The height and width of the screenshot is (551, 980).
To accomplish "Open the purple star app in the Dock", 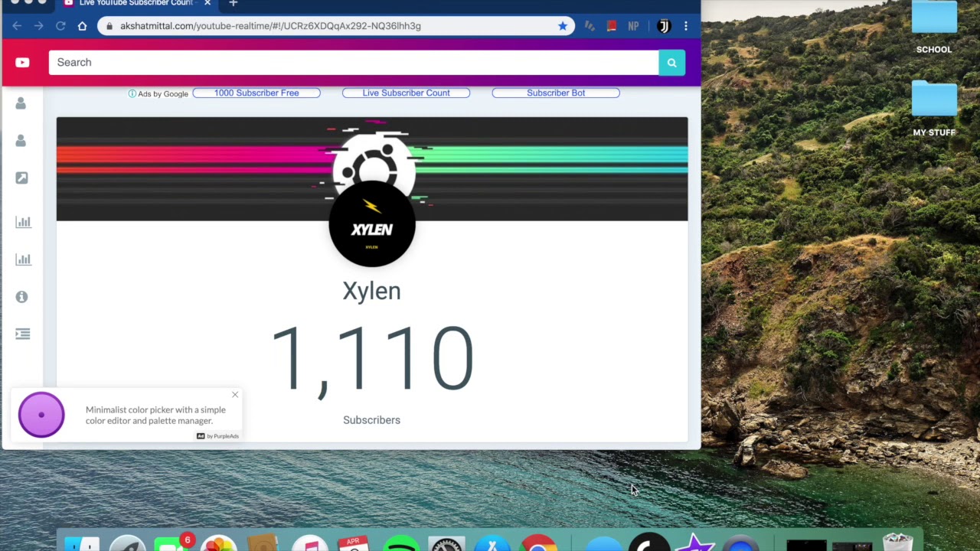I will [696, 542].
